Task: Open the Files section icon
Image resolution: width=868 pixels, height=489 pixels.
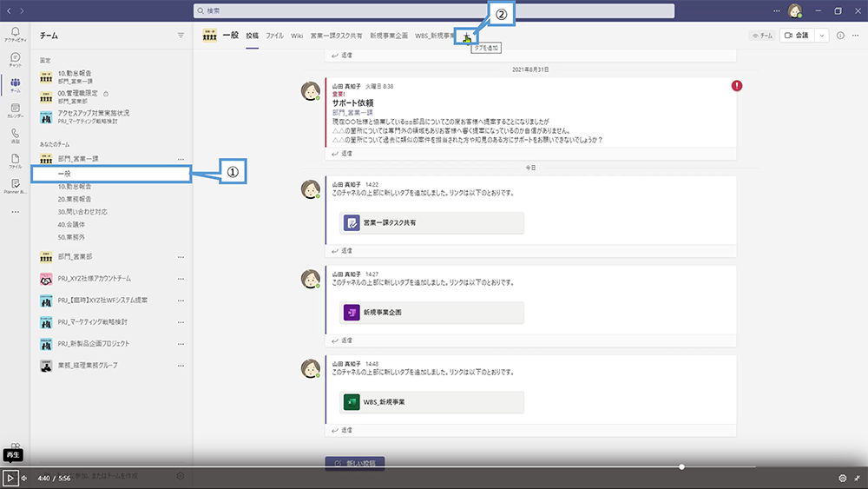Action: coord(15,161)
